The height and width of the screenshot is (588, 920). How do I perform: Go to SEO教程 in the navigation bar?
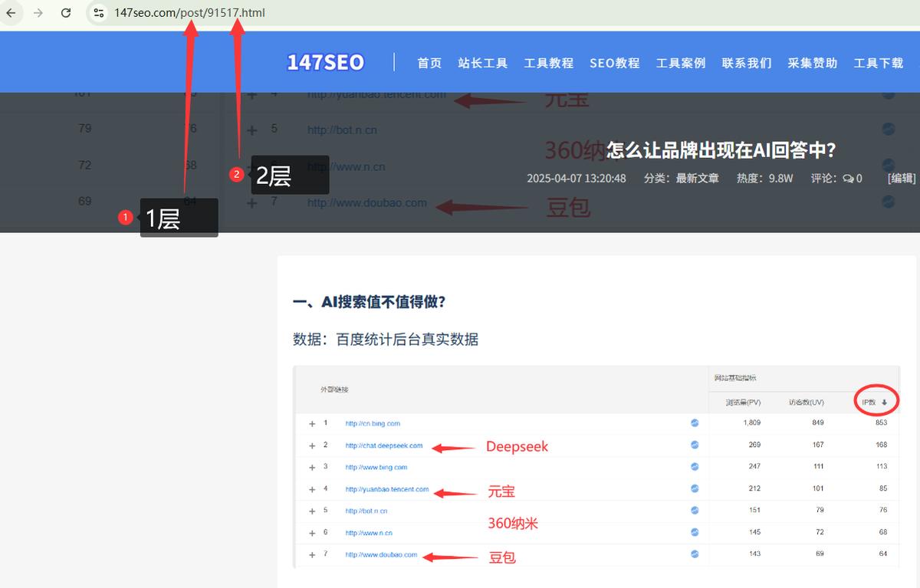(615, 63)
